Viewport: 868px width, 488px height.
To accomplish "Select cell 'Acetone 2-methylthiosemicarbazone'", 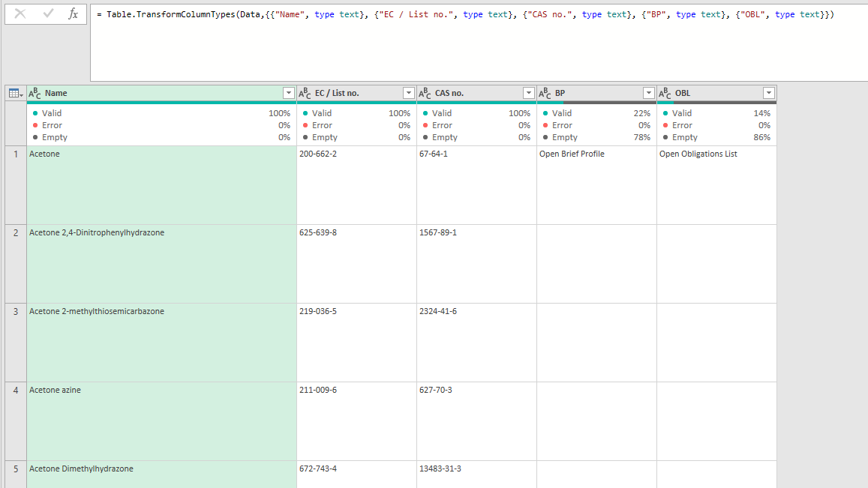I will (x=161, y=343).
